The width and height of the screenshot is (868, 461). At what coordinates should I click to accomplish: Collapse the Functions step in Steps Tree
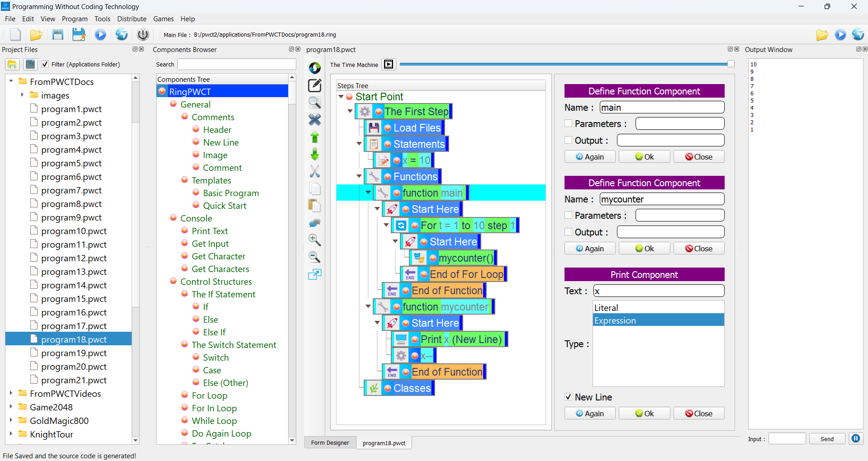(x=359, y=176)
